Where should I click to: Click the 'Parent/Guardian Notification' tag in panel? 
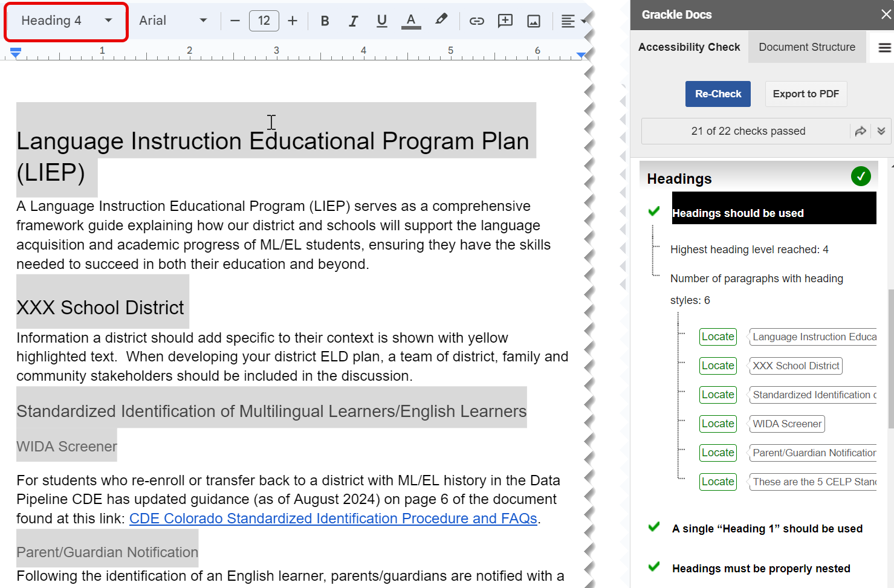[813, 453]
